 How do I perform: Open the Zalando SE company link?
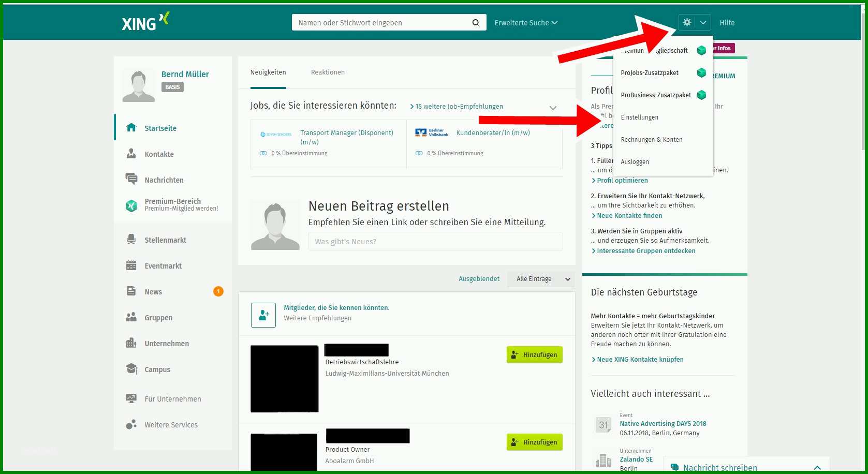636,460
